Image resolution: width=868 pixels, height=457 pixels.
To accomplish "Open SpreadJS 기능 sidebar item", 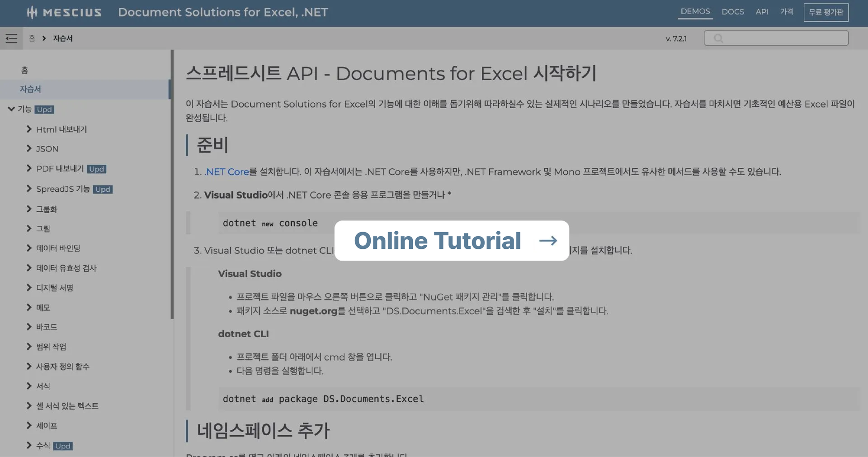I will pos(63,189).
